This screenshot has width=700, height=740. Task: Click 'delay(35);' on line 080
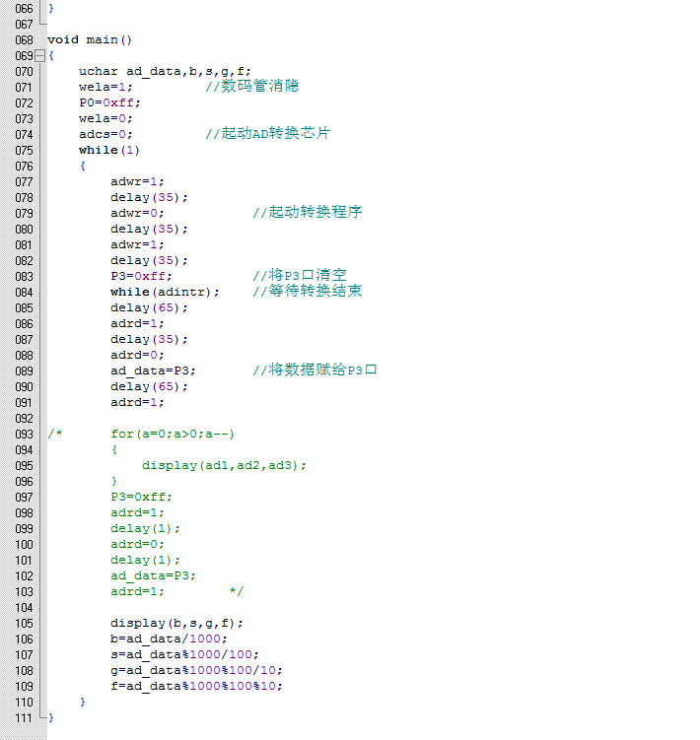coord(149,230)
